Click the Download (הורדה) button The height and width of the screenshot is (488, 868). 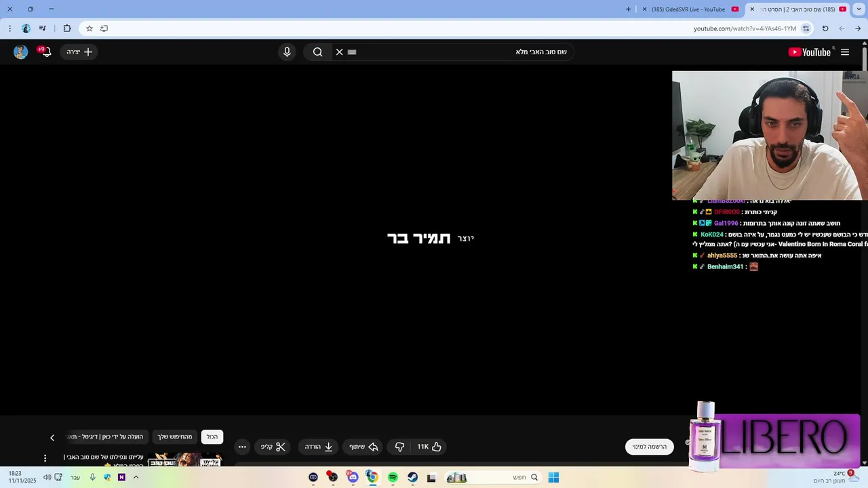click(319, 447)
